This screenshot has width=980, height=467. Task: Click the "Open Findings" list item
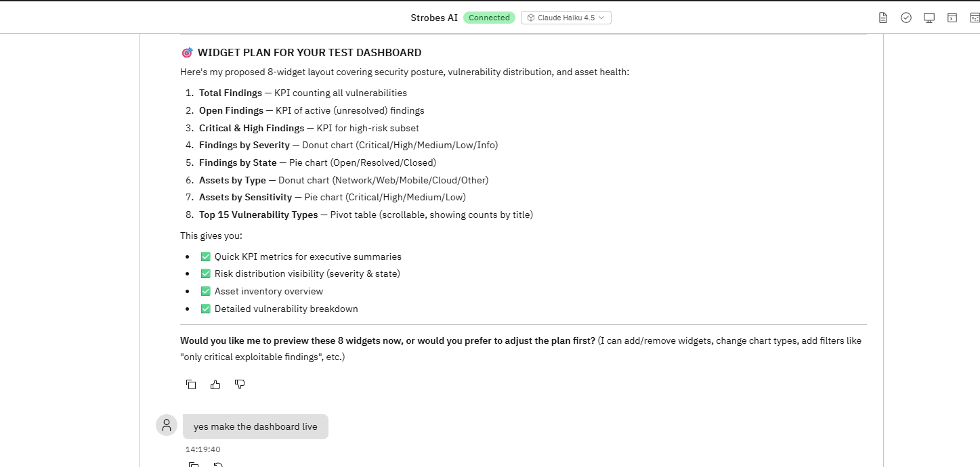pyautogui.click(x=312, y=110)
